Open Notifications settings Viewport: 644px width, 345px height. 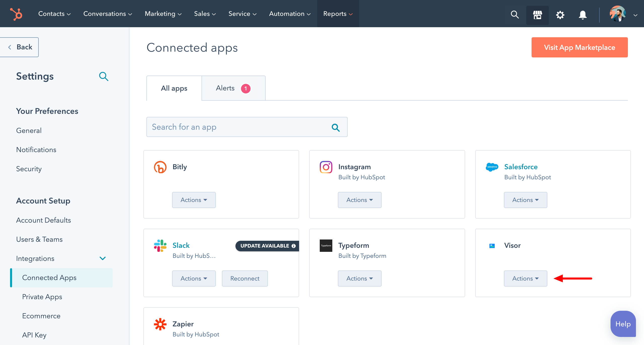point(36,150)
